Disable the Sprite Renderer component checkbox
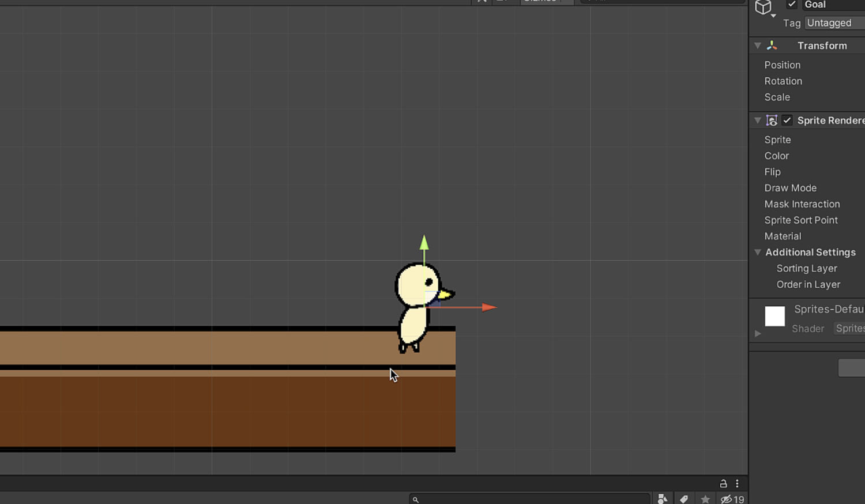 click(x=787, y=121)
